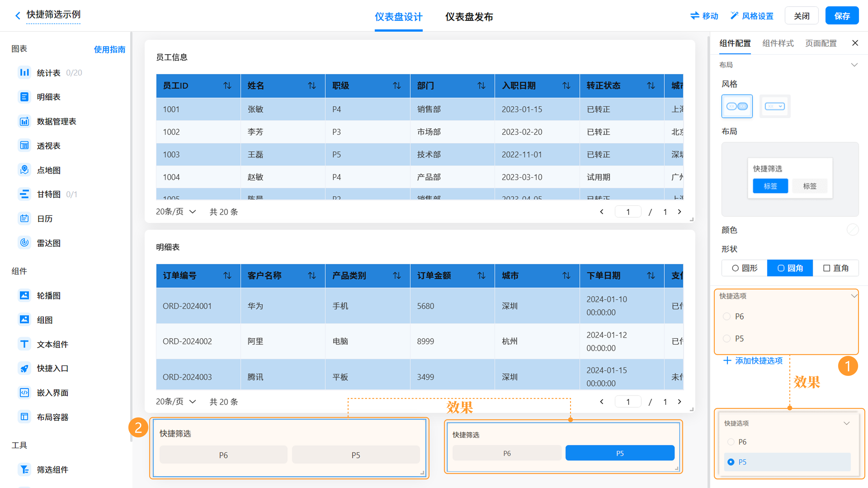This screenshot has height=488, width=868.
Task: Collapse the first 快捷选项 section chevron
Action: tap(854, 296)
